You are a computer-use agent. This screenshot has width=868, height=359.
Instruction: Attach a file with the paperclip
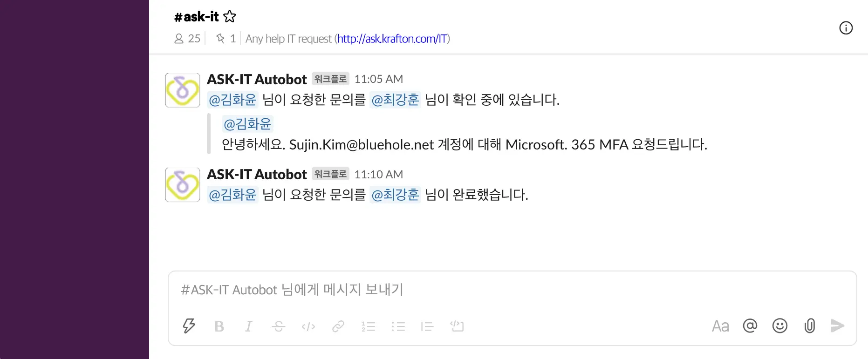click(x=810, y=326)
